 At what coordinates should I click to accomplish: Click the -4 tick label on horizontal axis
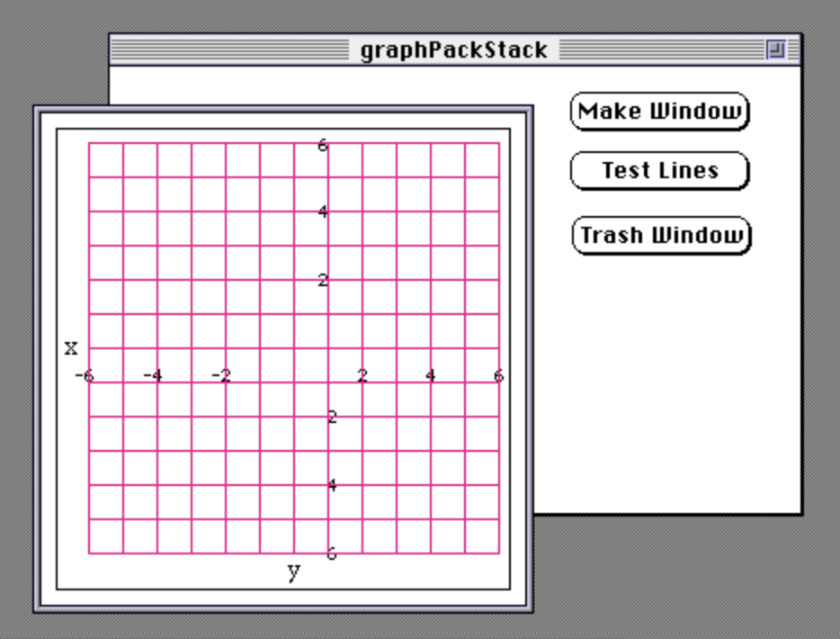(153, 375)
